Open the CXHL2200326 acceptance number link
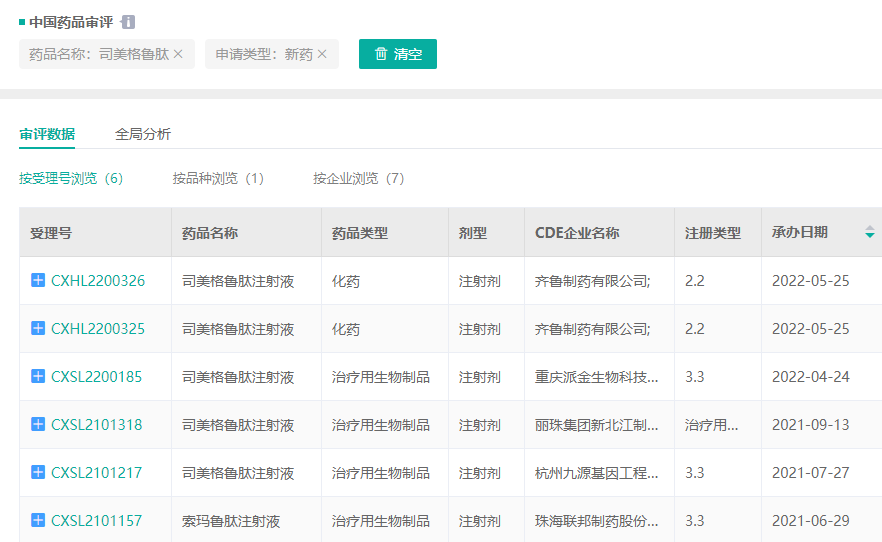The width and height of the screenshot is (882, 542). (98, 281)
